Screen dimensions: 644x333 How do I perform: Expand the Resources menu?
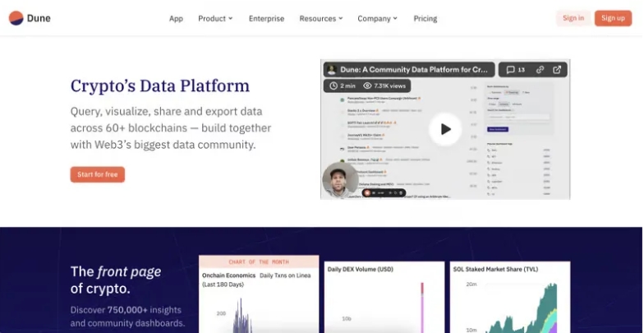coord(320,18)
